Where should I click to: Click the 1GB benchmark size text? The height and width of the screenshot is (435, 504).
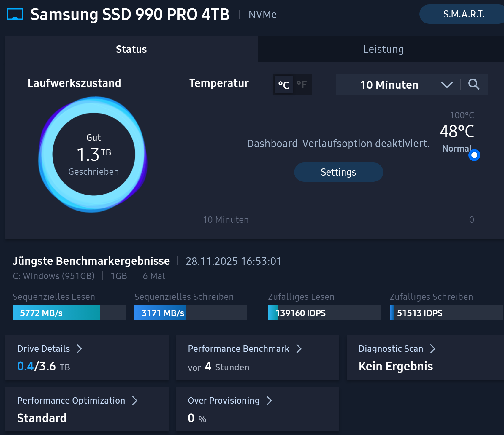tap(119, 276)
